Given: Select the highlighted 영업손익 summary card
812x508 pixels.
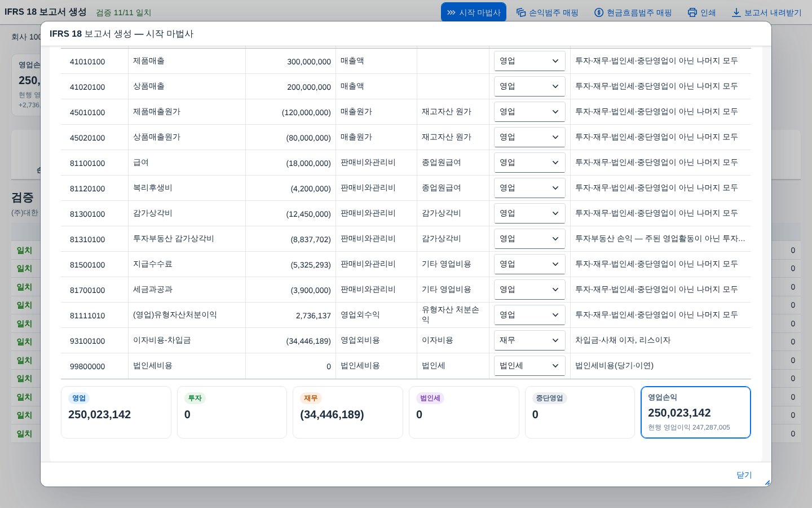Looking at the screenshot, I should 696,412.
